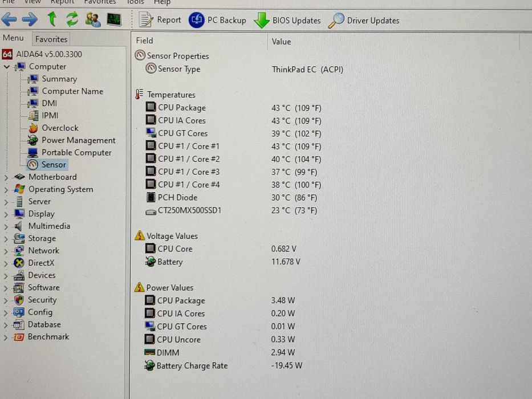Open the IPMI page
This screenshot has width=532, height=399.
coord(43,116)
